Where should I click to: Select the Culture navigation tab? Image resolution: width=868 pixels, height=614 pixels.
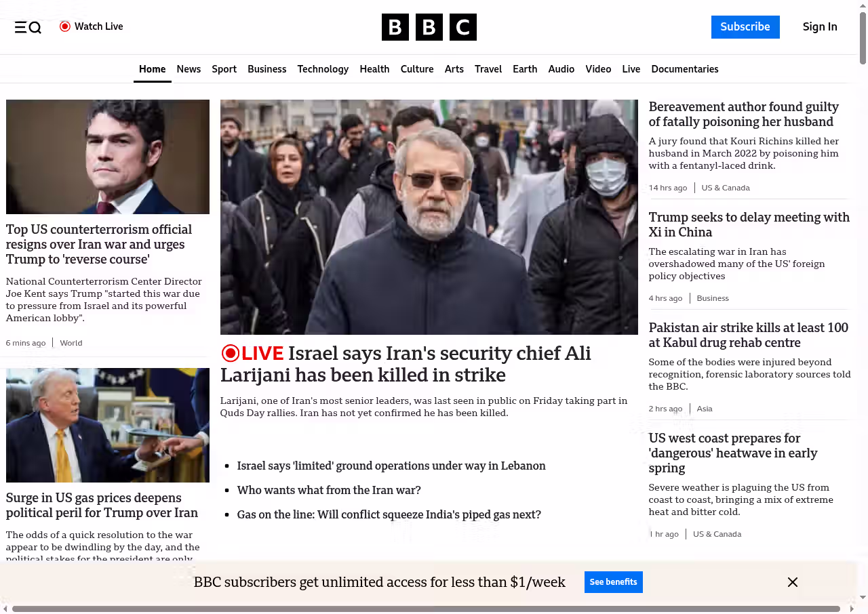point(416,69)
